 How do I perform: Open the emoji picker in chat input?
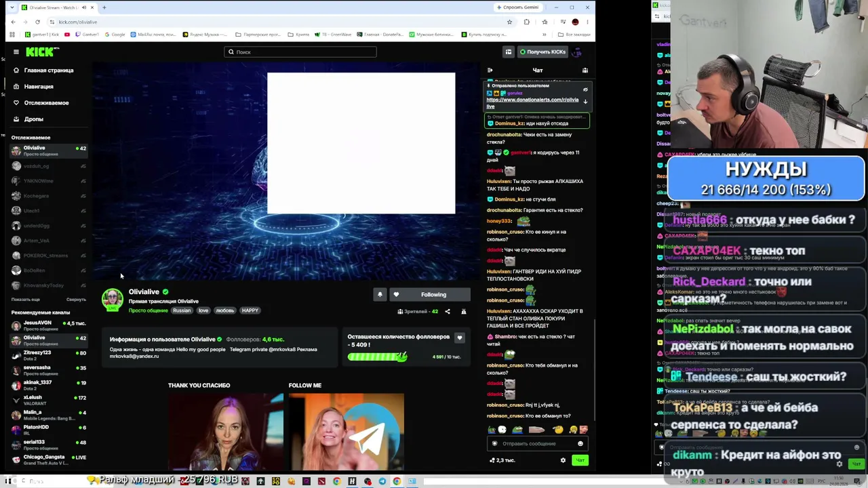(x=580, y=443)
